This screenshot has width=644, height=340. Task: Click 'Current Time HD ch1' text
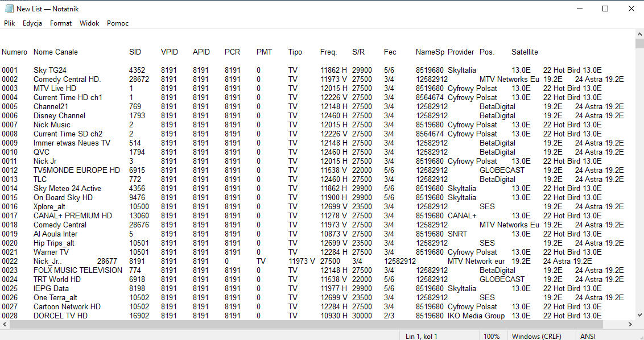click(x=68, y=97)
